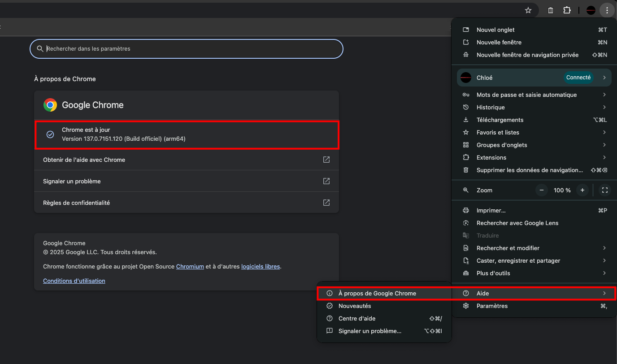The height and width of the screenshot is (364, 617).
Task: Select À propos de Google Chrome
Action: point(377,293)
